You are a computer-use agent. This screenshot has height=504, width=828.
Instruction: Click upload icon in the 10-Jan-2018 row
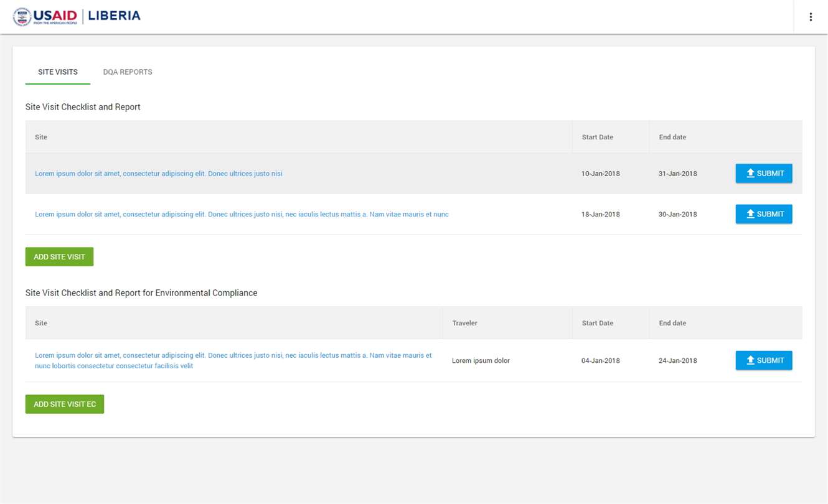(x=750, y=174)
